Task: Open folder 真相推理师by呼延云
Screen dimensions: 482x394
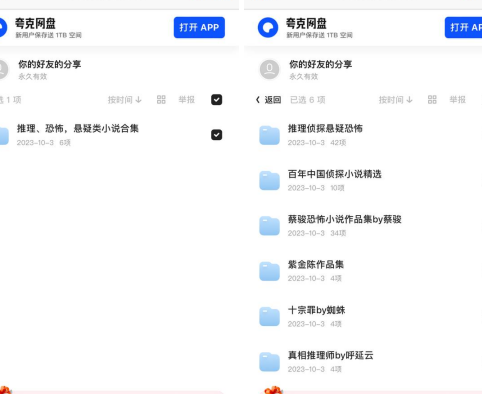Action: pyautogui.click(x=331, y=355)
